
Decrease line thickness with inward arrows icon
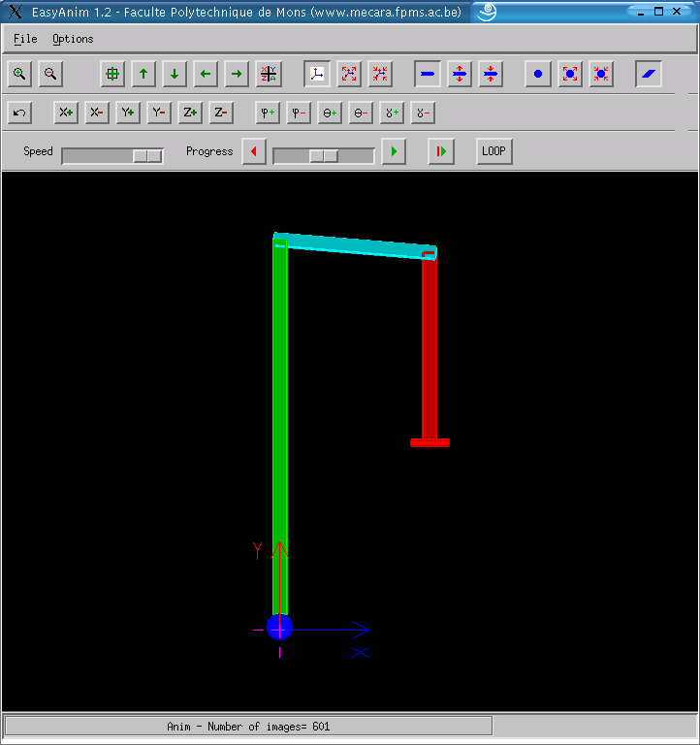pyautogui.click(x=491, y=74)
